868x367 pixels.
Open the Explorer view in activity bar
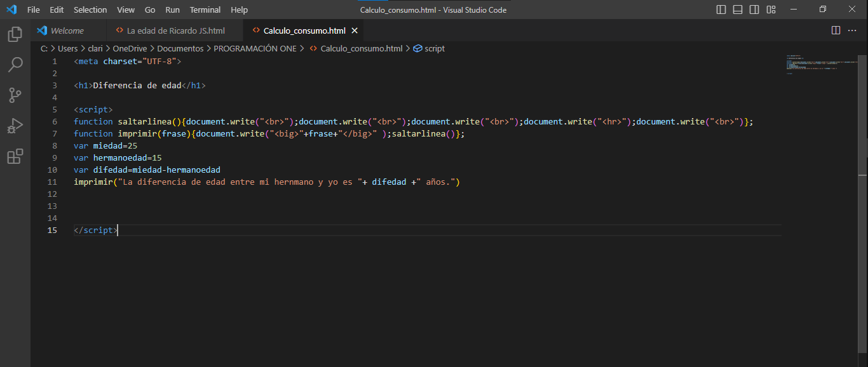pos(15,34)
